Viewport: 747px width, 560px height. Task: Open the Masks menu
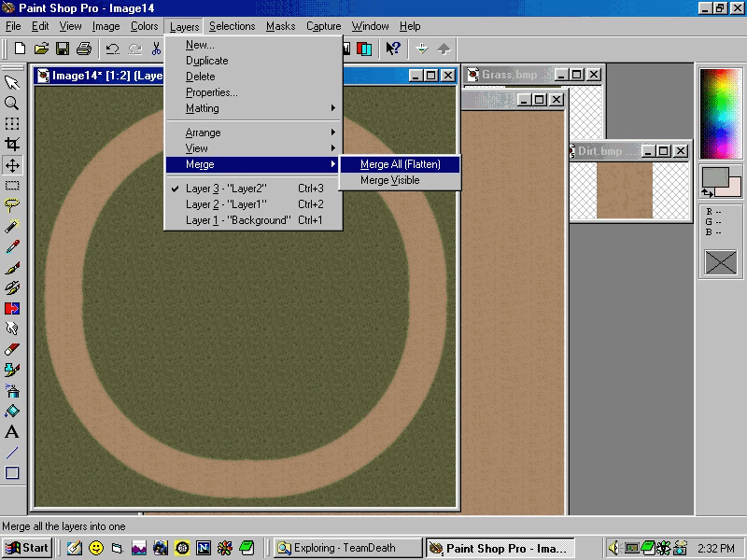[x=280, y=26]
